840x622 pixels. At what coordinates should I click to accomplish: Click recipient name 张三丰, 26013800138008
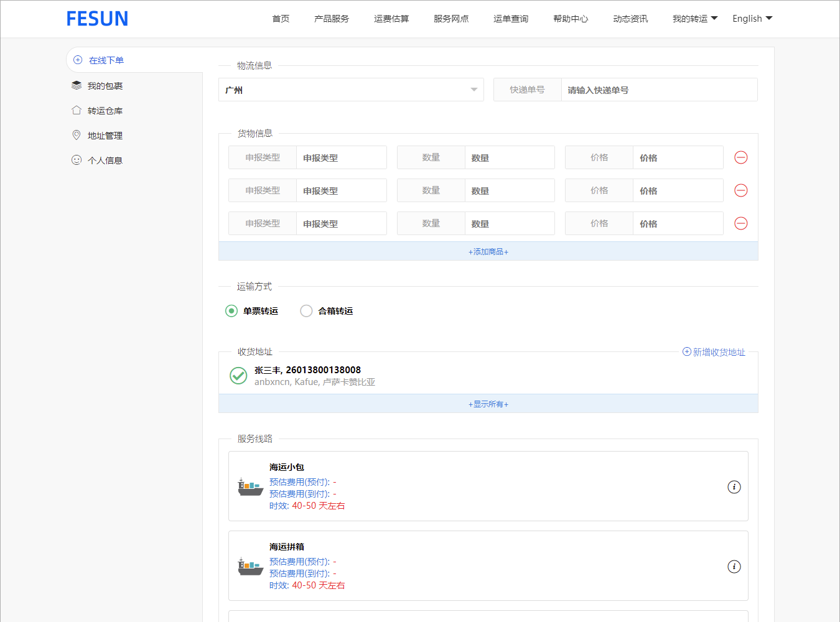point(307,370)
